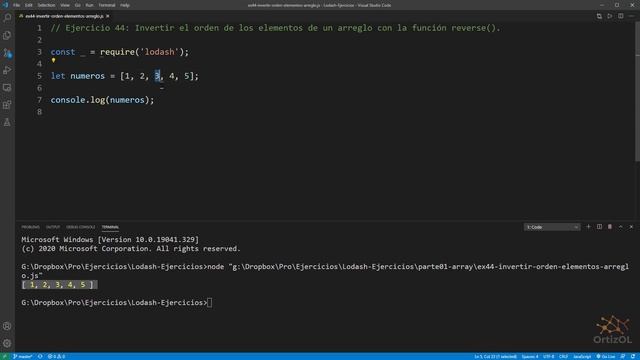This screenshot has height=360, width=640.
Task: Click the 'require' function call on line 3
Action: 117,52
